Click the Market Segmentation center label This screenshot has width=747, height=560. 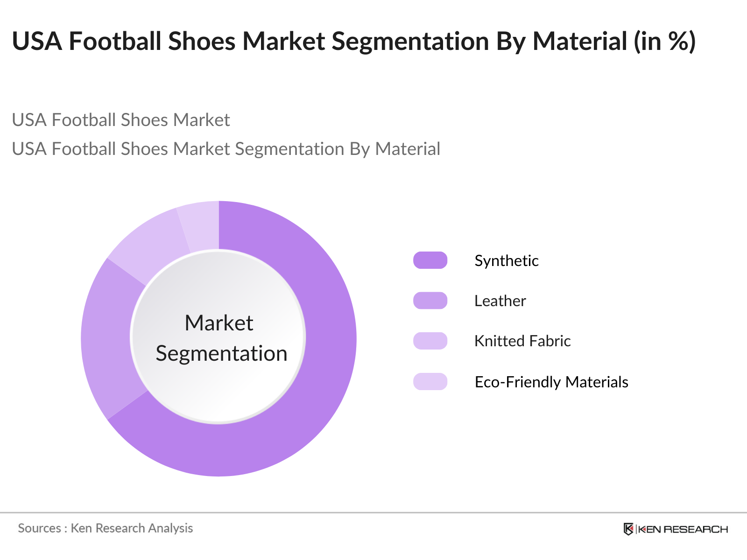pyautogui.click(x=219, y=338)
